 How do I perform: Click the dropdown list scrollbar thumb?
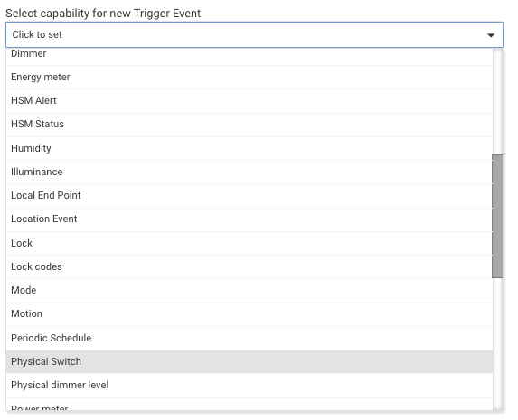click(497, 216)
